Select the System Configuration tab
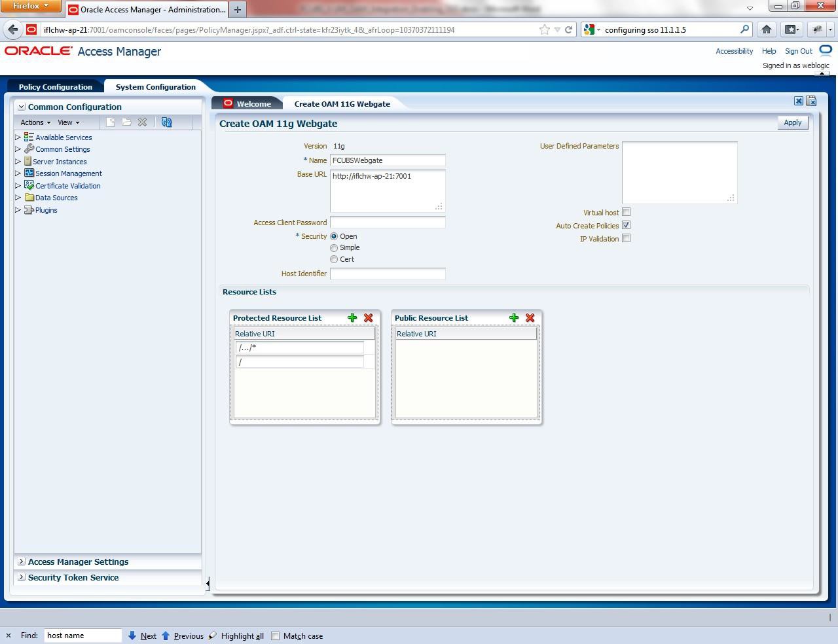Screen dimensions: 838x644 tap(155, 86)
